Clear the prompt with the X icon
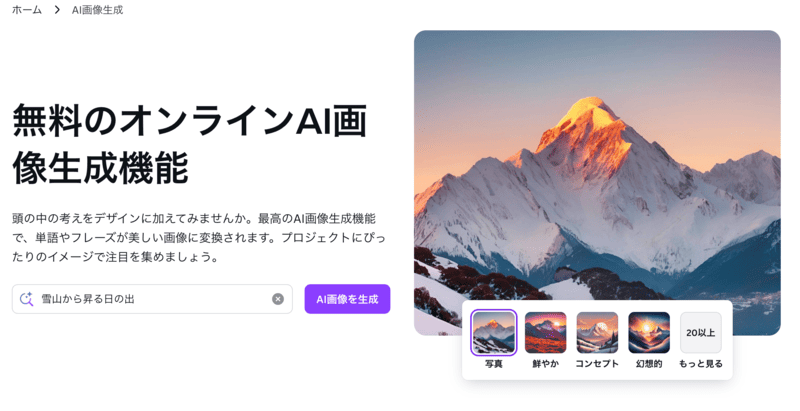The width and height of the screenshot is (800, 411). pos(278,299)
